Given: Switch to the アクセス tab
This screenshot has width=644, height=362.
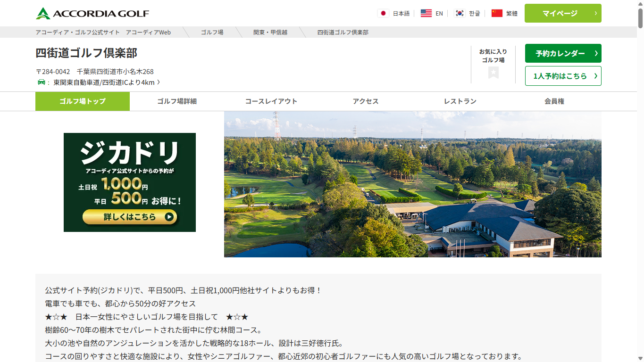Looking at the screenshot, I should point(366,101).
